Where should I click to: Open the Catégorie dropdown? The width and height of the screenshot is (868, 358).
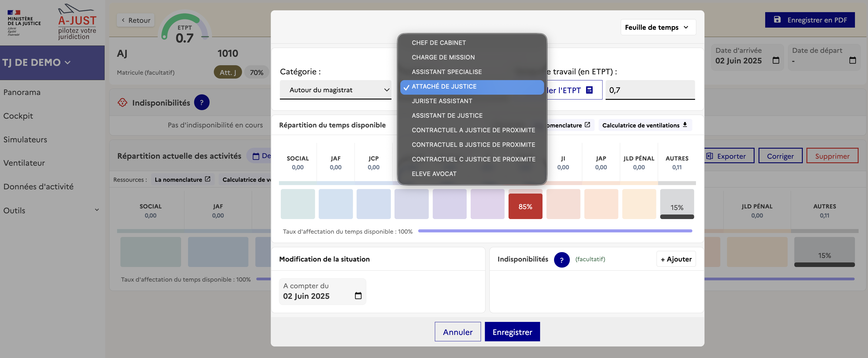coord(335,90)
